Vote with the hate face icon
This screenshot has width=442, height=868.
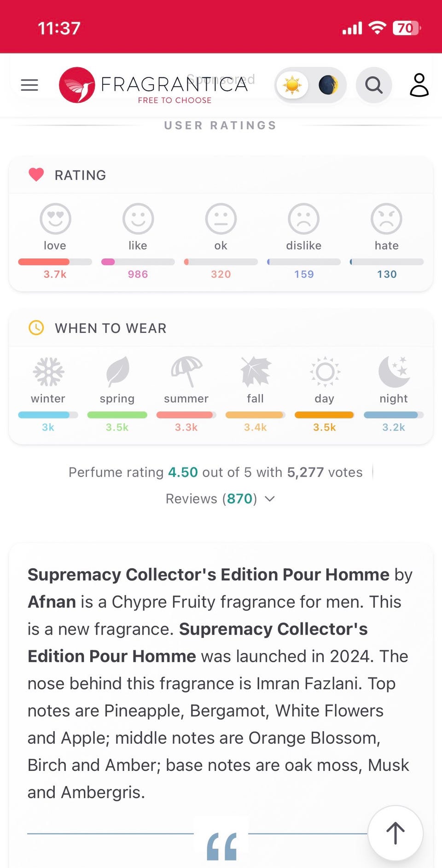pos(386,219)
